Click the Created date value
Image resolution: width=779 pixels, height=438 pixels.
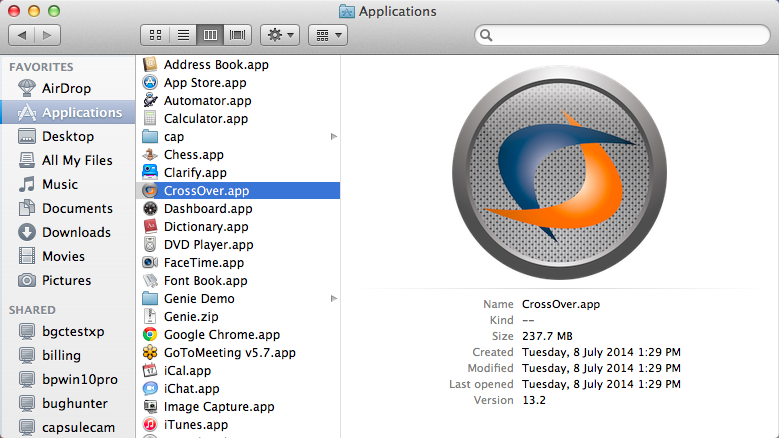pos(601,352)
